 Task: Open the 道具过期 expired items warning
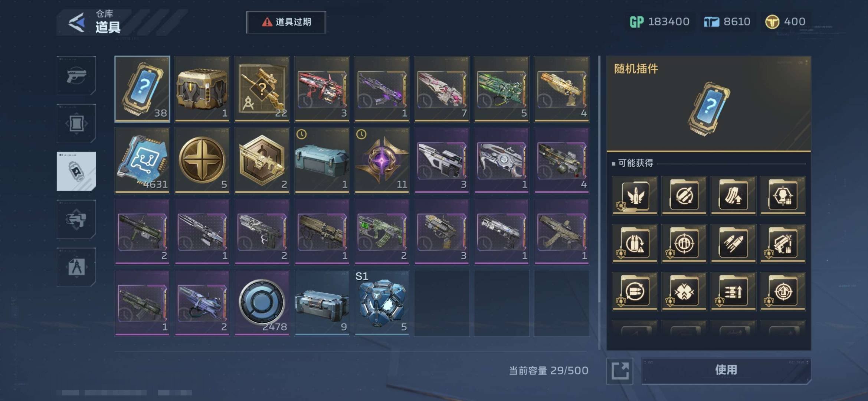286,22
